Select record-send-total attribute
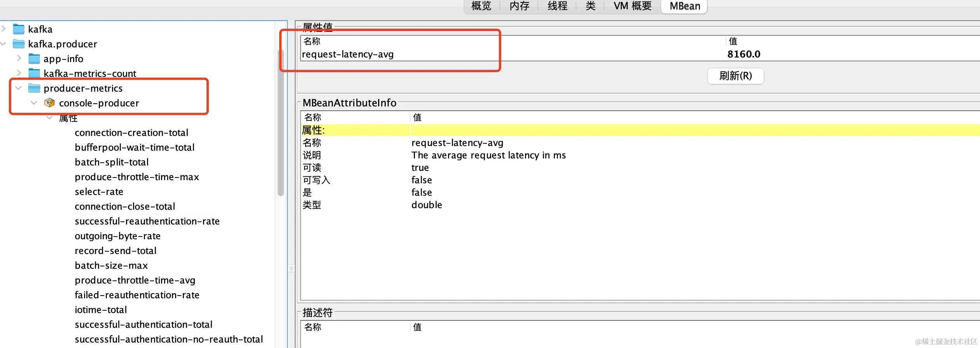Viewport: 980px width, 348px height. tap(115, 251)
